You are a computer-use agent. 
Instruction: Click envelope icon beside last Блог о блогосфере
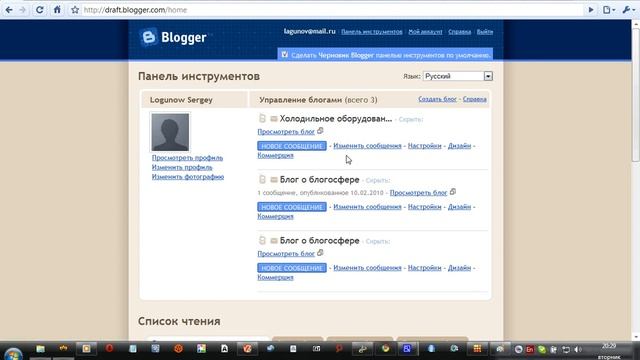pyautogui.click(x=274, y=241)
